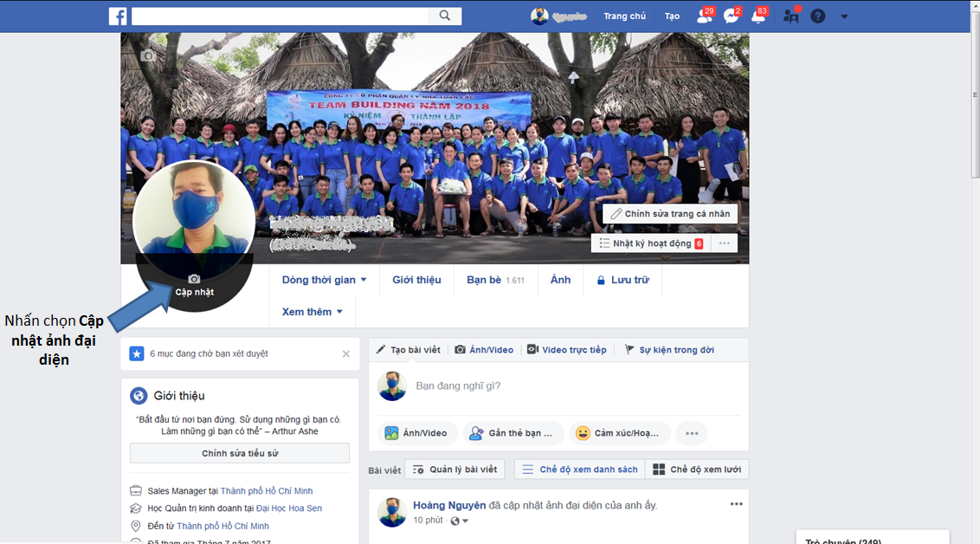Open 6 mục đang chờ bạn xét duyệt

click(209, 354)
